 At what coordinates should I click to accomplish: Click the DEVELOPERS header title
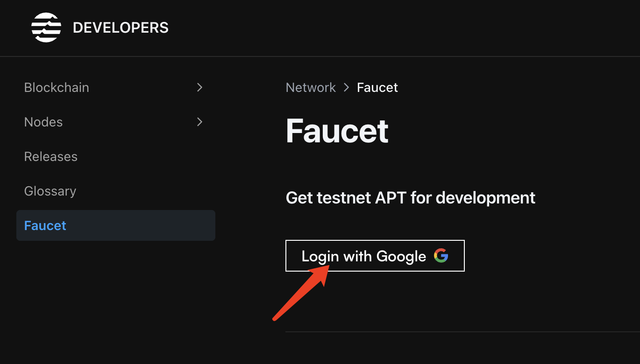121,28
